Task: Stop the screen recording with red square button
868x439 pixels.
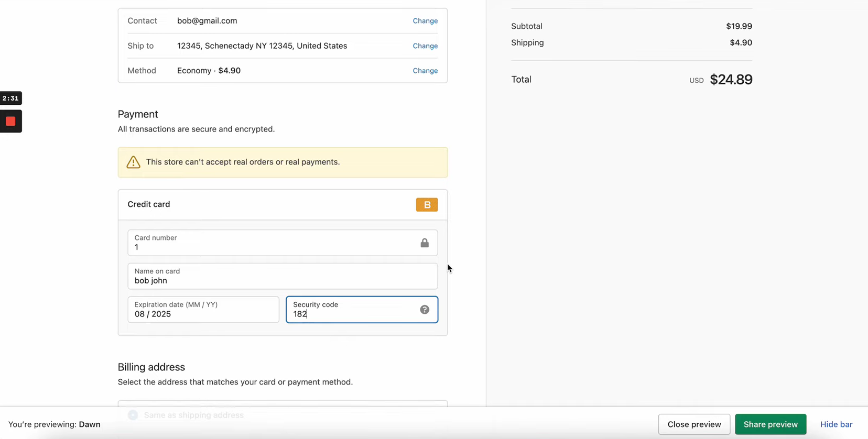Action: click(x=10, y=122)
